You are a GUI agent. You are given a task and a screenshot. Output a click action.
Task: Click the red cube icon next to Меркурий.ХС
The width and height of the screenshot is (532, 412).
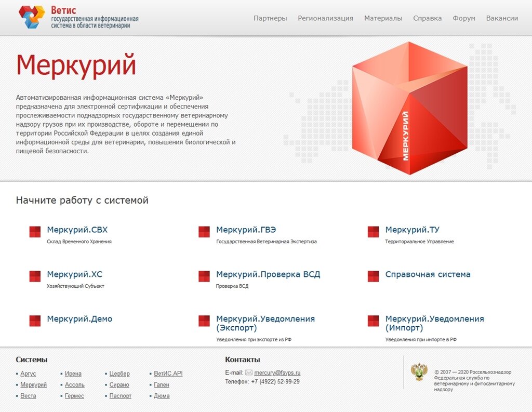coord(35,276)
